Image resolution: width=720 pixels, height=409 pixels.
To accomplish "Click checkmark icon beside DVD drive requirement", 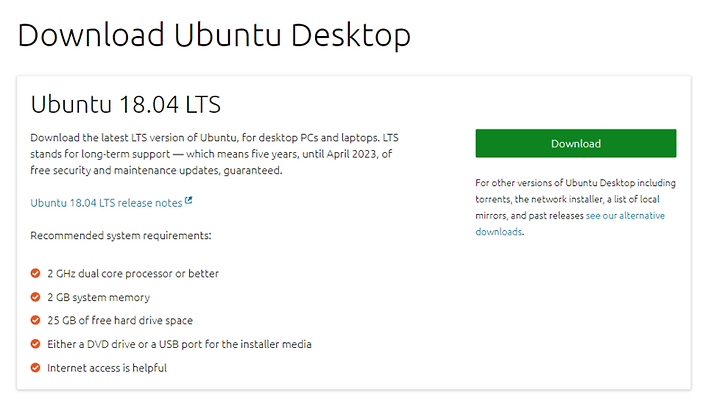I will pyautogui.click(x=35, y=344).
